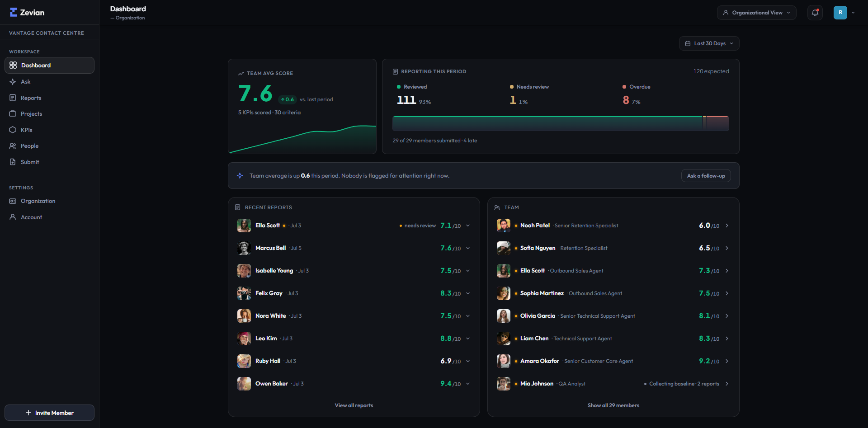The height and width of the screenshot is (428, 868).
Task: Select Dashboard in the workspace menu
Action: 49,65
